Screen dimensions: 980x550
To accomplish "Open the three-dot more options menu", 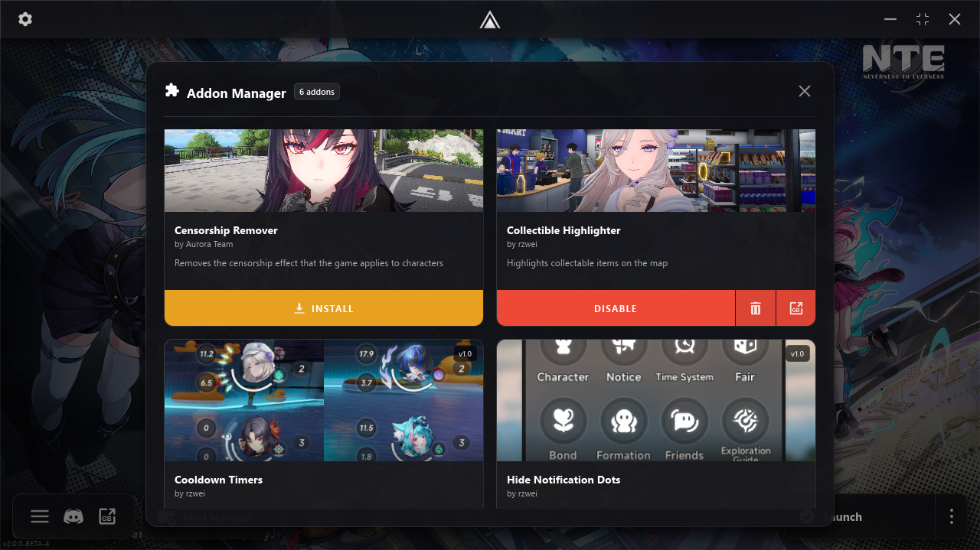I will click(x=952, y=516).
